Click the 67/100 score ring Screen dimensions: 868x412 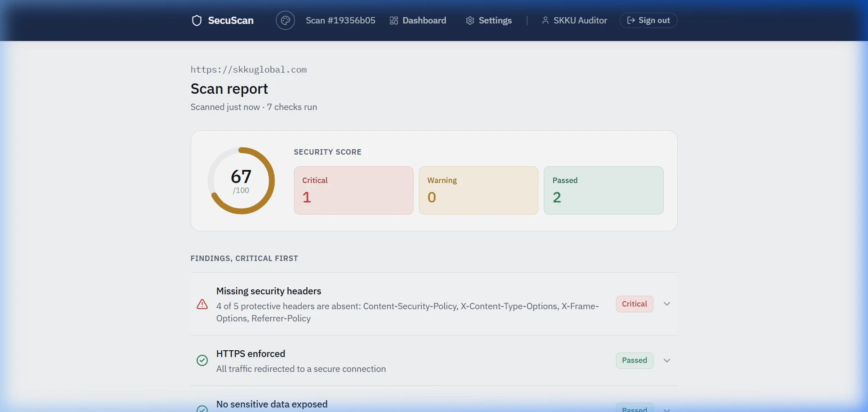click(x=241, y=181)
